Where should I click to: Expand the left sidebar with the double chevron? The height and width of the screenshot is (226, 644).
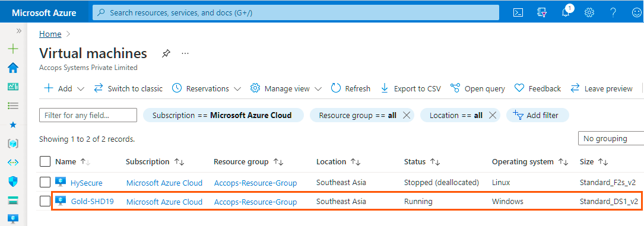coord(18,31)
